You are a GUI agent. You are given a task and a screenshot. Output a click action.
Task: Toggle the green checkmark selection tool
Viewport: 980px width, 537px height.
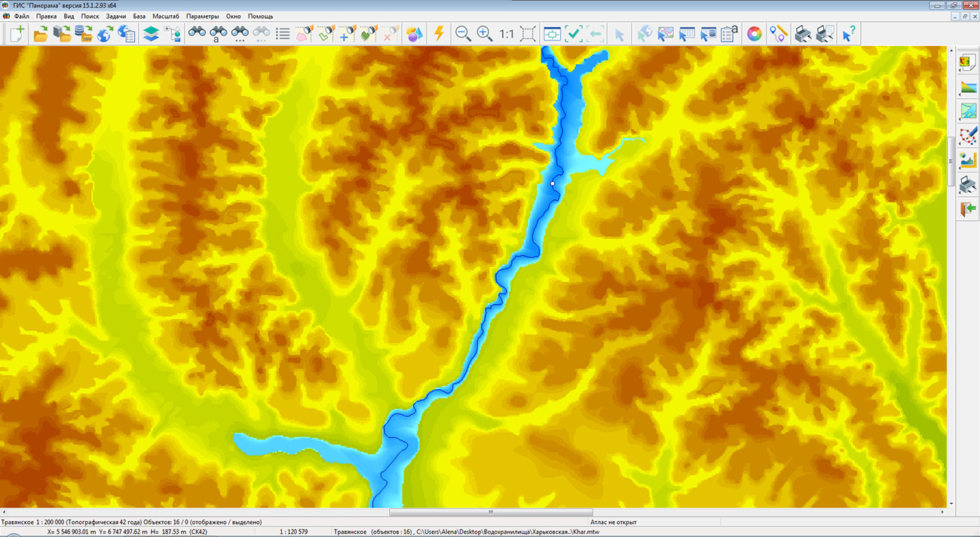click(574, 34)
